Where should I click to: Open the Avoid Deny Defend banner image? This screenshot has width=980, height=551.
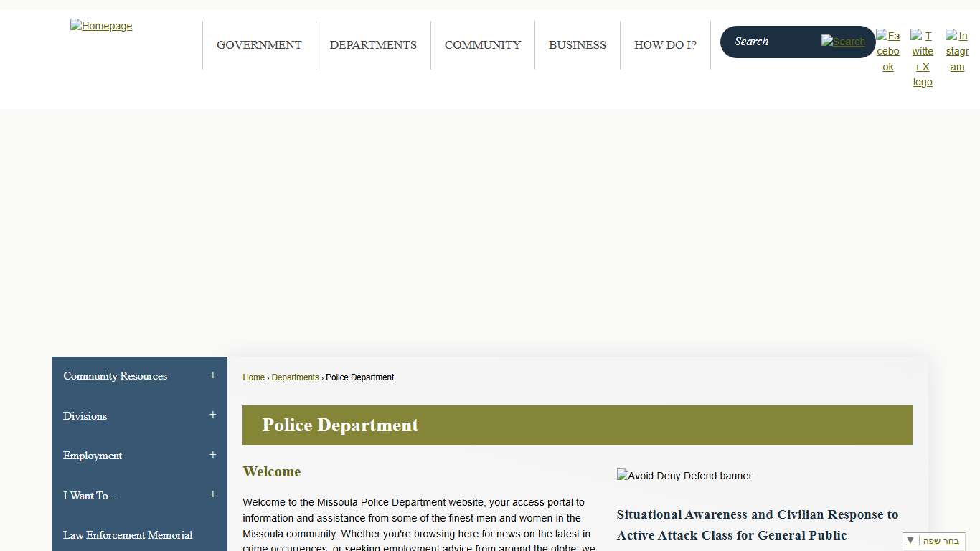pyautogui.click(x=684, y=475)
